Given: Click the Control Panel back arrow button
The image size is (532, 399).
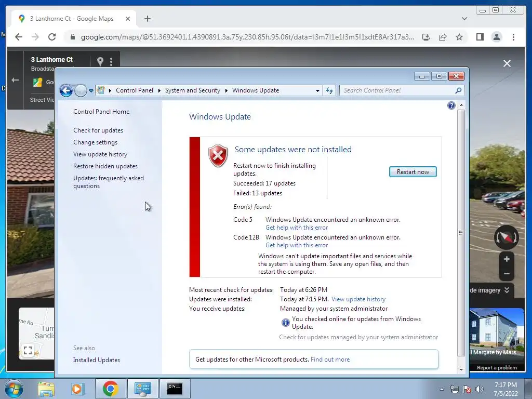Looking at the screenshot, I should click(66, 90).
